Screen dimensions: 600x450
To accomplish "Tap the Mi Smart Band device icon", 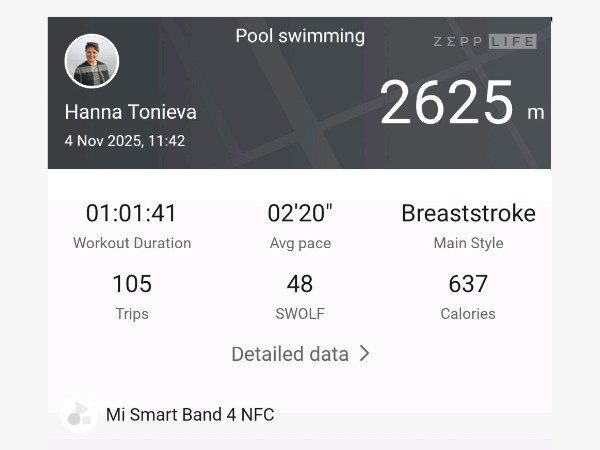I will (x=77, y=414).
